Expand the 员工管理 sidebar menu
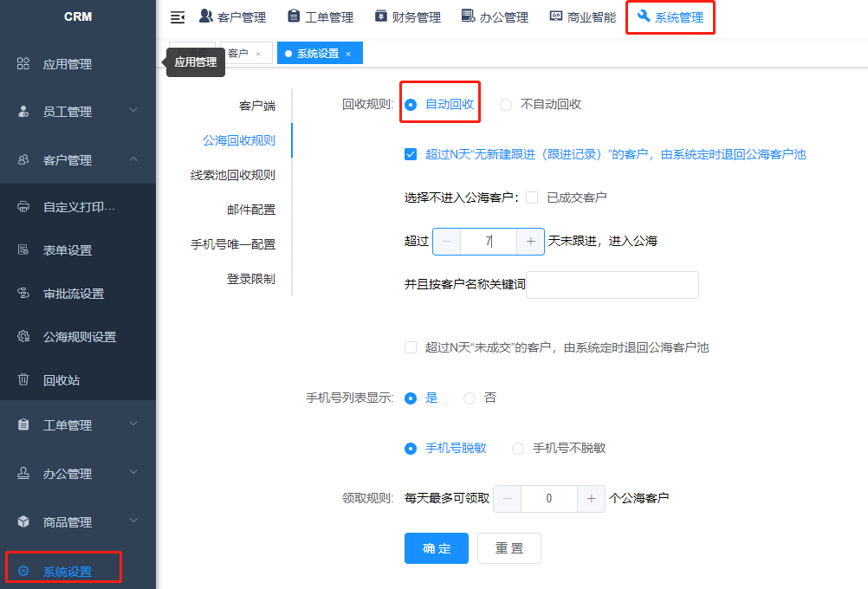The height and width of the screenshot is (589, 868). [133, 111]
